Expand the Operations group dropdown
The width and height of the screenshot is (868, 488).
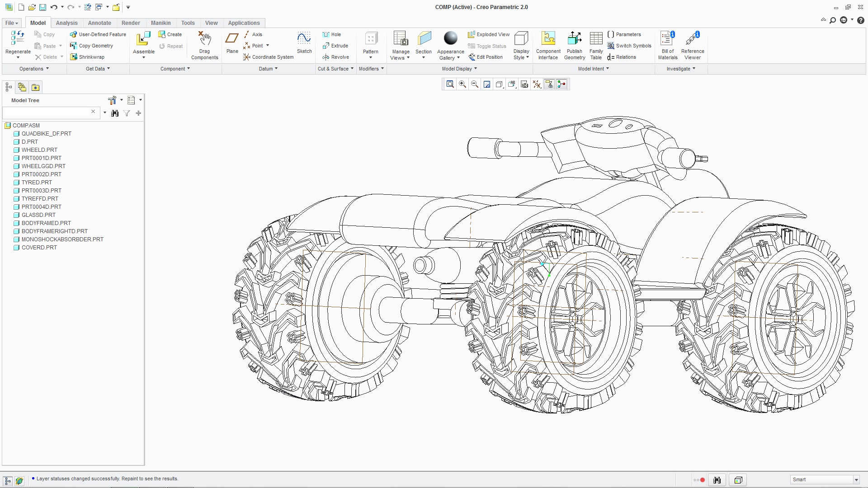34,69
